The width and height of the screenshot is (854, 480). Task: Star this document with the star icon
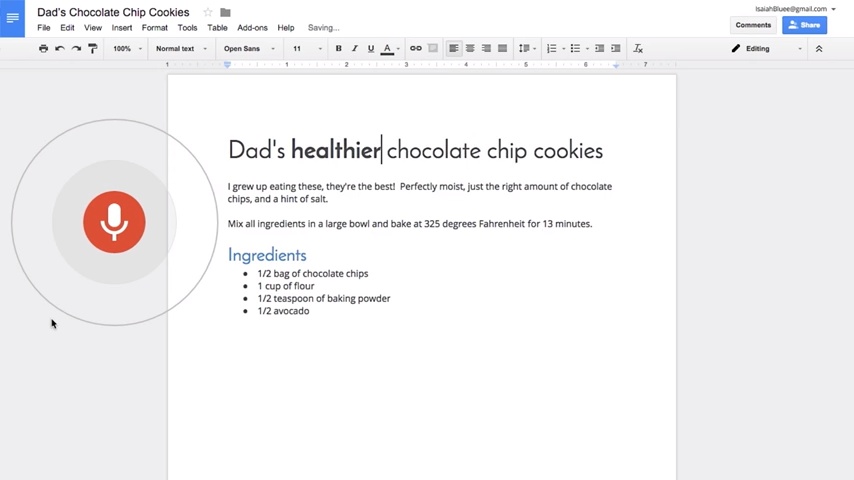(208, 12)
